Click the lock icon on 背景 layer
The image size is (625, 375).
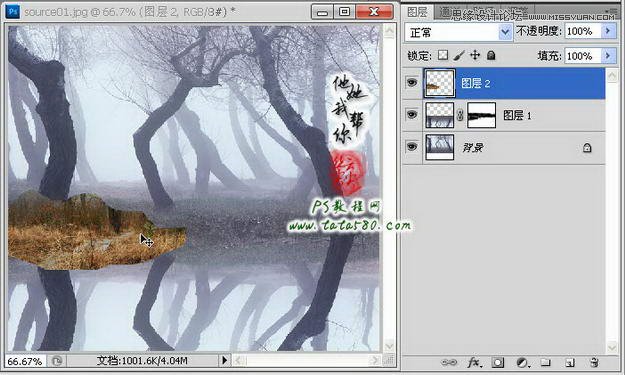(587, 148)
